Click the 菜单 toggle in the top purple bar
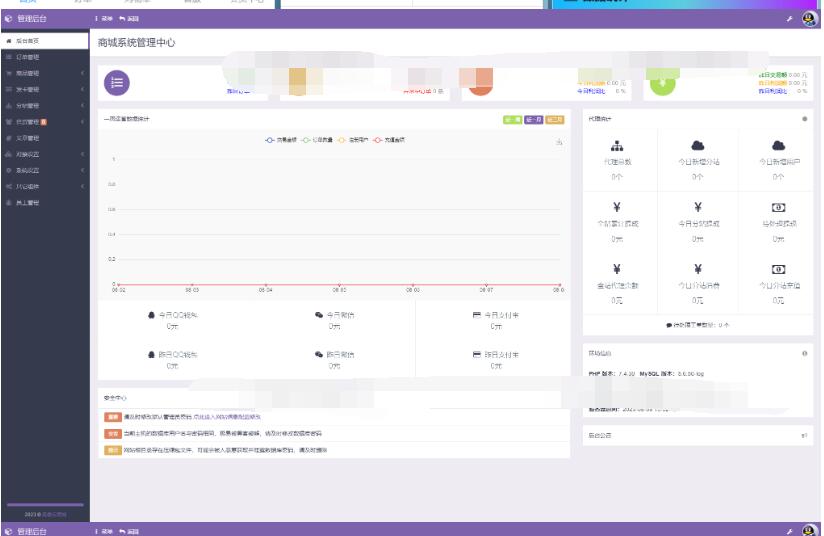The height and width of the screenshot is (536, 824). coord(103,19)
